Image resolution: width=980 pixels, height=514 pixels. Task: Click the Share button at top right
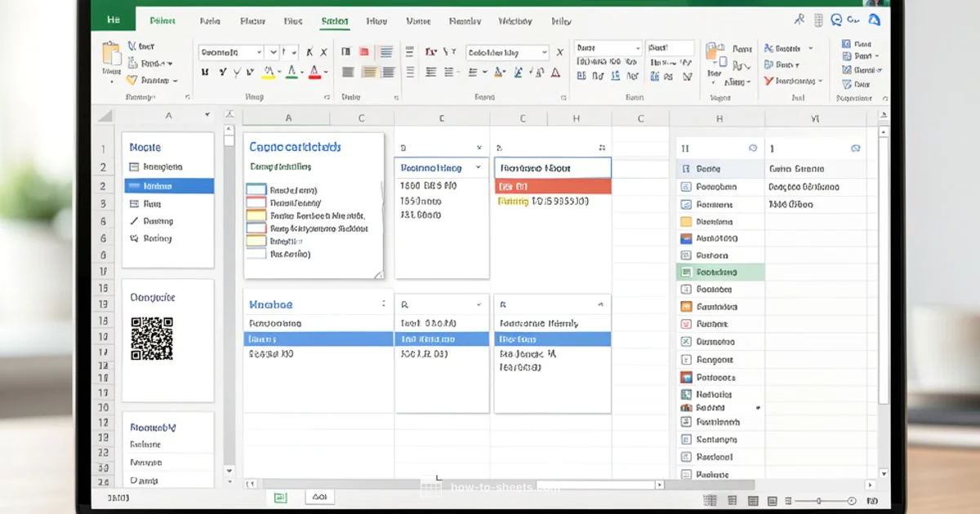coord(873,18)
